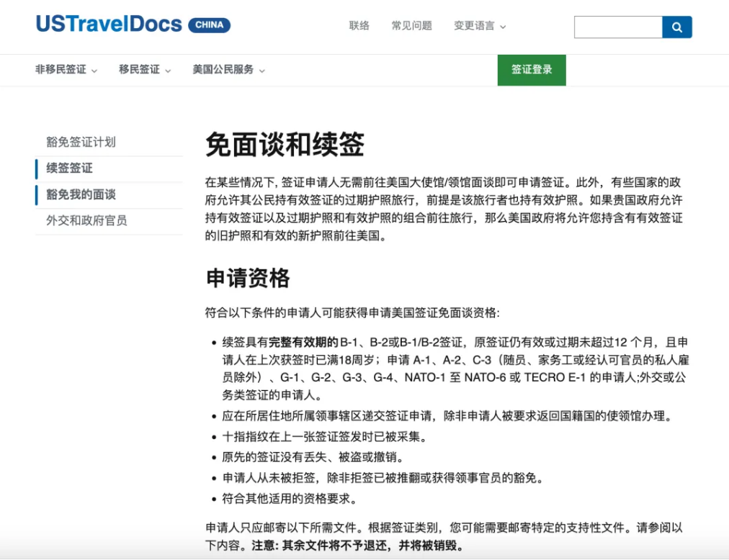This screenshot has width=729, height=560.
Task: Choose 外交和政府官员 in the sidebar
Action: (x=86, y=220)
